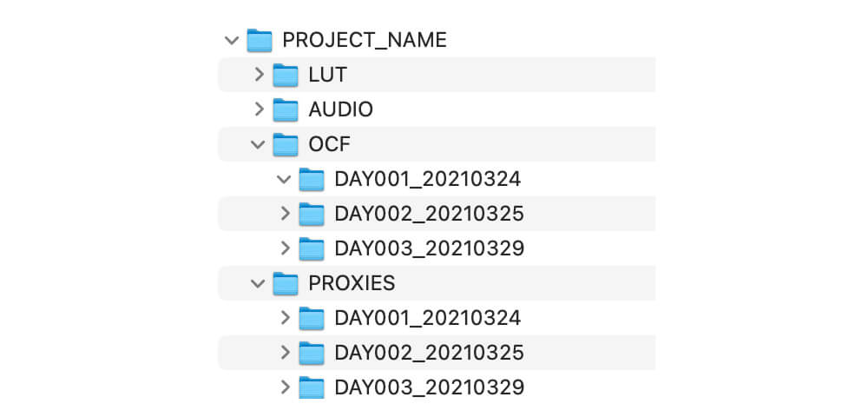Click DAY003_20210329 folder icon under PROXIES

click(x=312, y=387)
